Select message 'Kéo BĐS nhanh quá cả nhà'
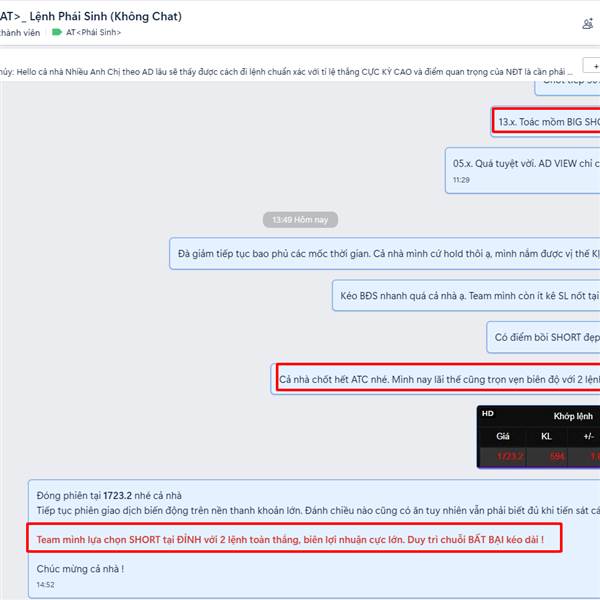 466,296
